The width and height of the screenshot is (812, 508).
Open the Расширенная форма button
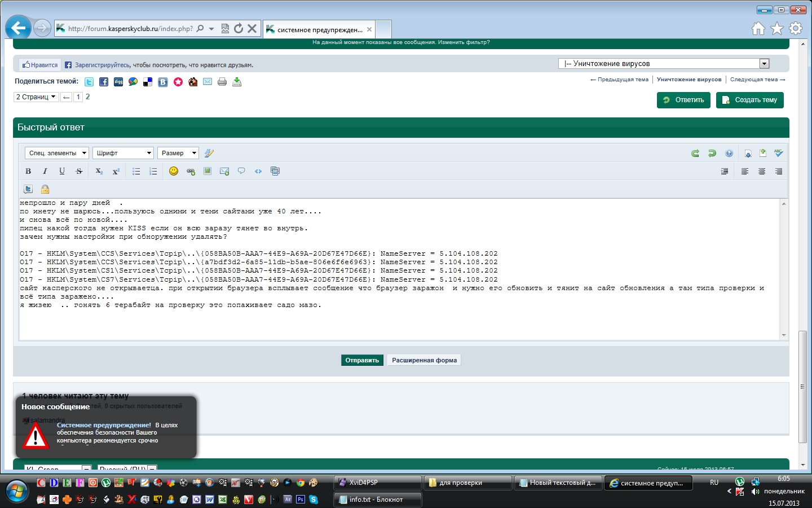[x=424, y=360]
